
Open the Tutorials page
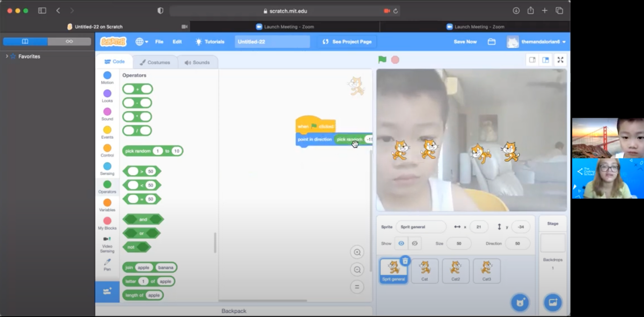click(x=210, y=41)
